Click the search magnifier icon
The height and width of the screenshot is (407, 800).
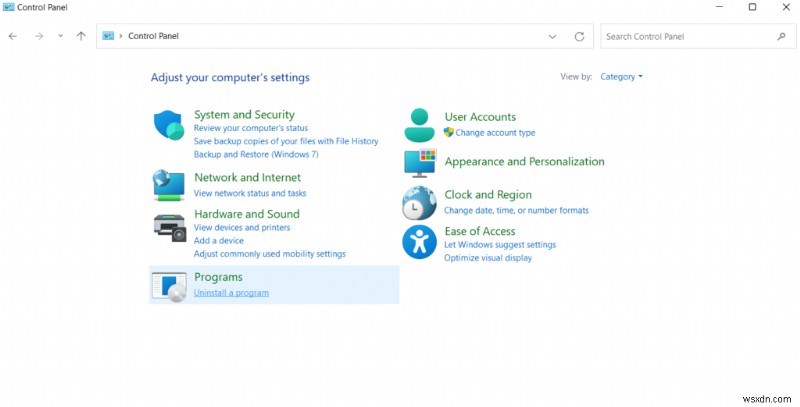pyautogui.click(x=781, y=36)
